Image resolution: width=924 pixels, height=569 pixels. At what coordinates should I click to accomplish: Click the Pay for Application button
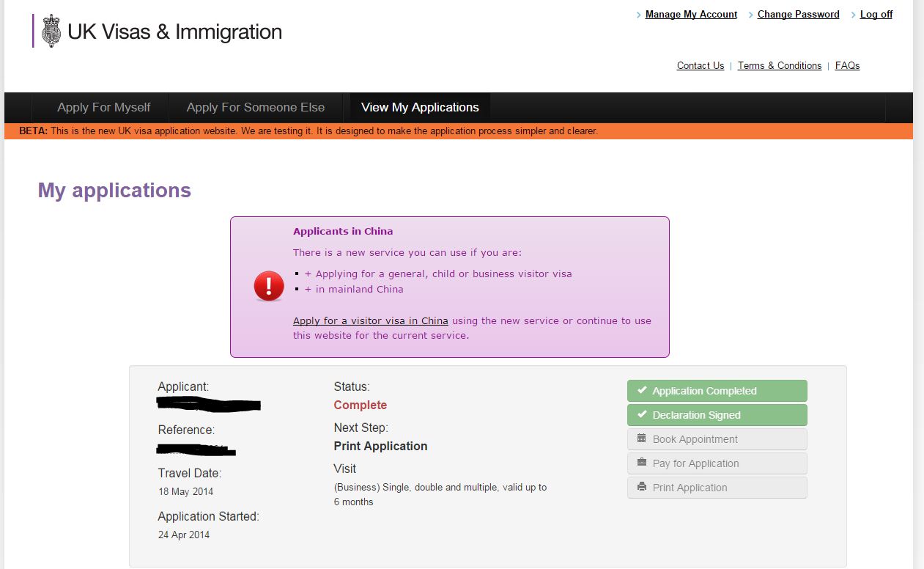[x=717, y=463]
